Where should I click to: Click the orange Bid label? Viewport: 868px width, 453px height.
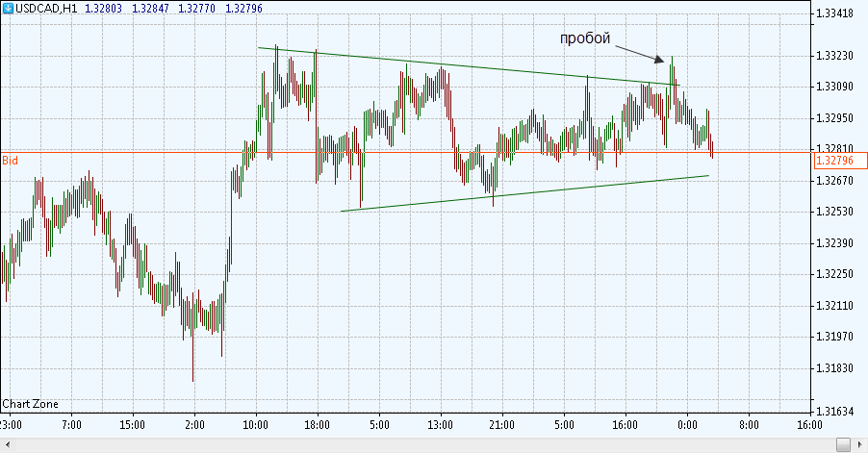pos(10,161)
